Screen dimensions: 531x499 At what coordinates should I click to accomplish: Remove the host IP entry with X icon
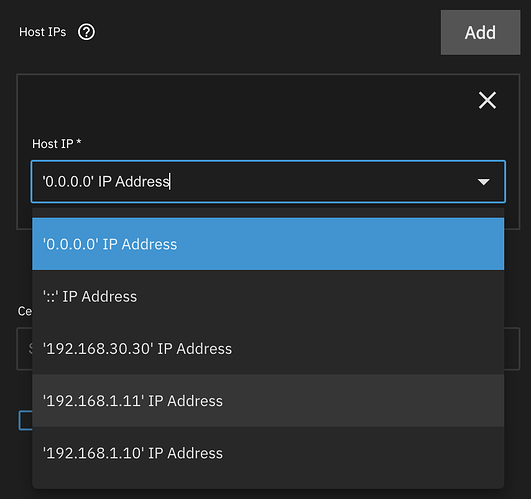(x=487, y=100)
